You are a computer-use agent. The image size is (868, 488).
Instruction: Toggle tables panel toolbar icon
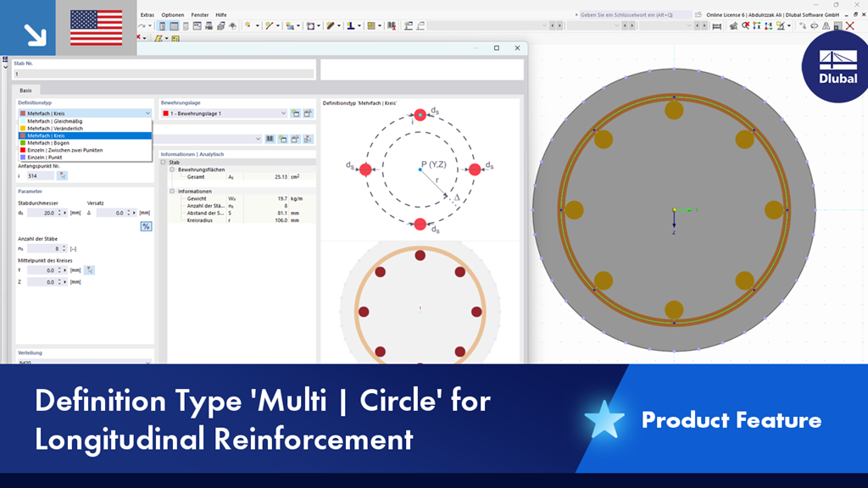pyautogui.click(x=174, y=26)
